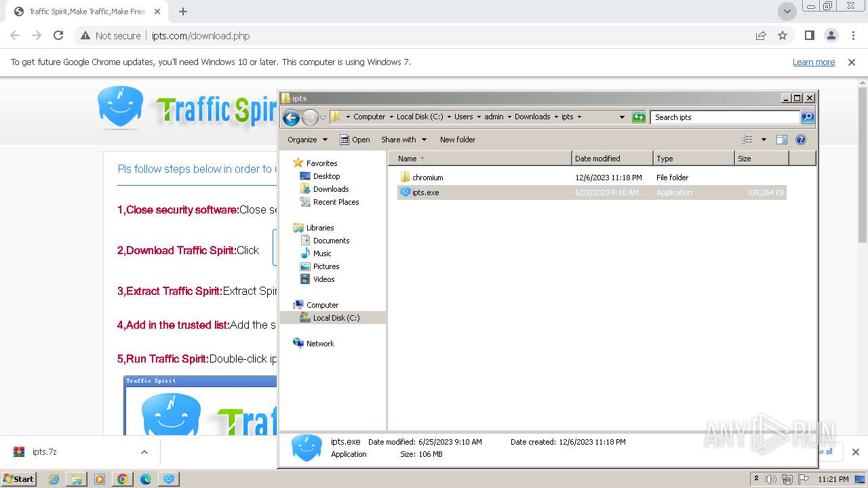This screenshot has height=488, width=868.
Task: Click the Explorer Back navigation arrow
Action: click(291, 117)
